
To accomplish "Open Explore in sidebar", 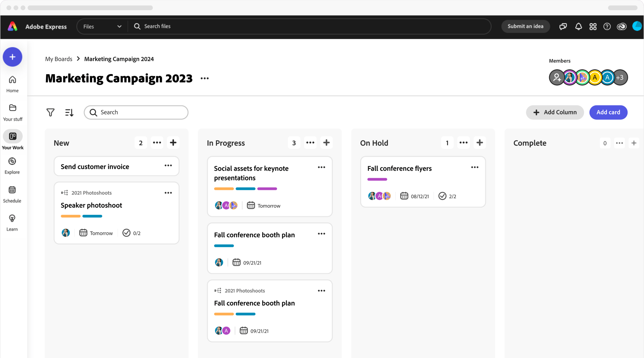I will (12, 166).
